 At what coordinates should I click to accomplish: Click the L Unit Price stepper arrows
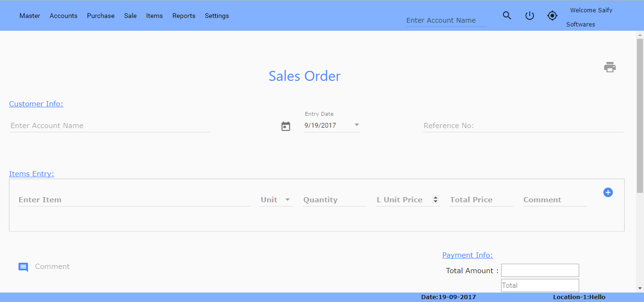(435, 200)
